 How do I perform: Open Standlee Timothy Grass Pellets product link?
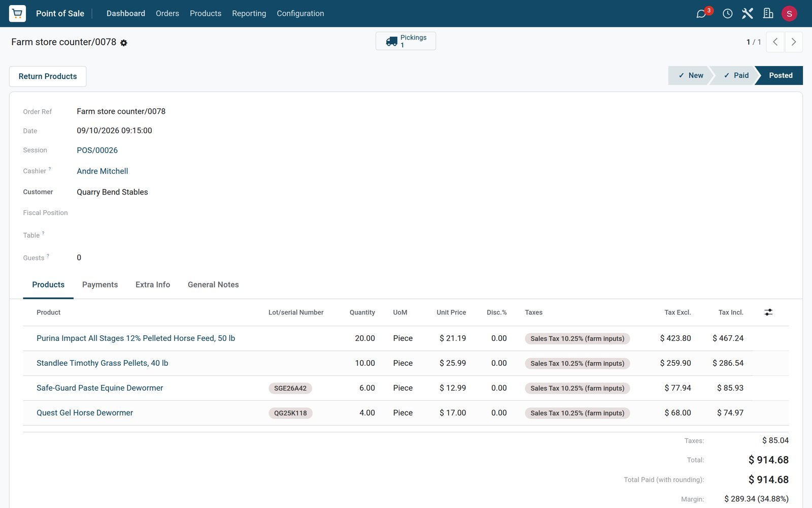tap(103, 363)
